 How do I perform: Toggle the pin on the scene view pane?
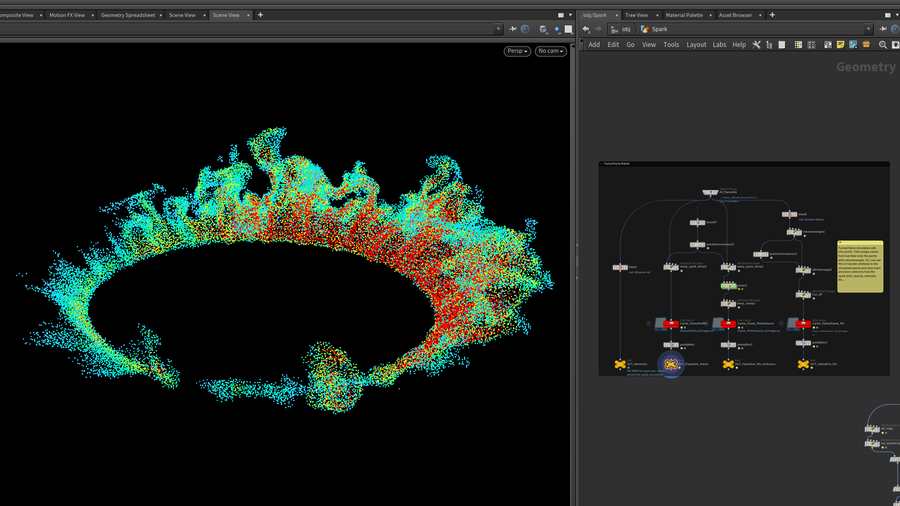tap(512, 29)
